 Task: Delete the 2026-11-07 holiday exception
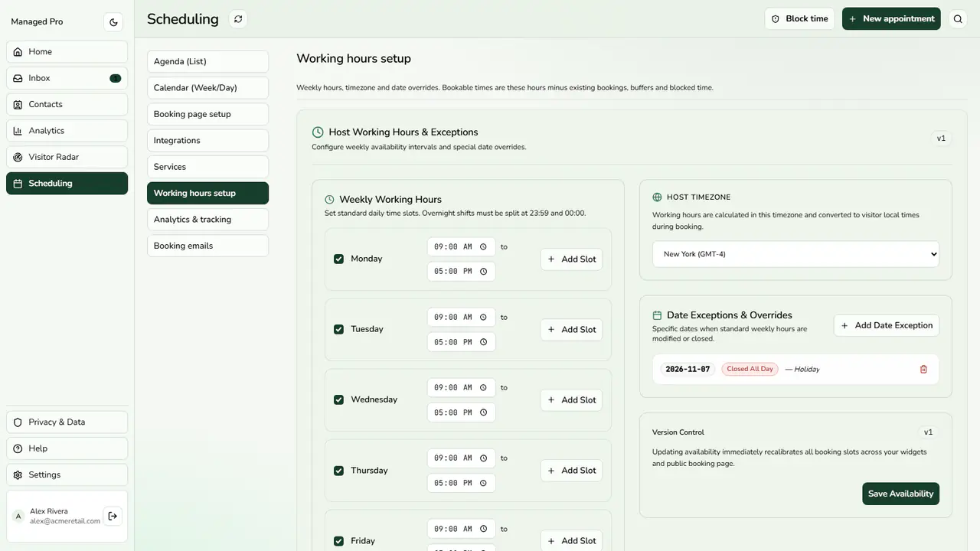tap(923, 369)
